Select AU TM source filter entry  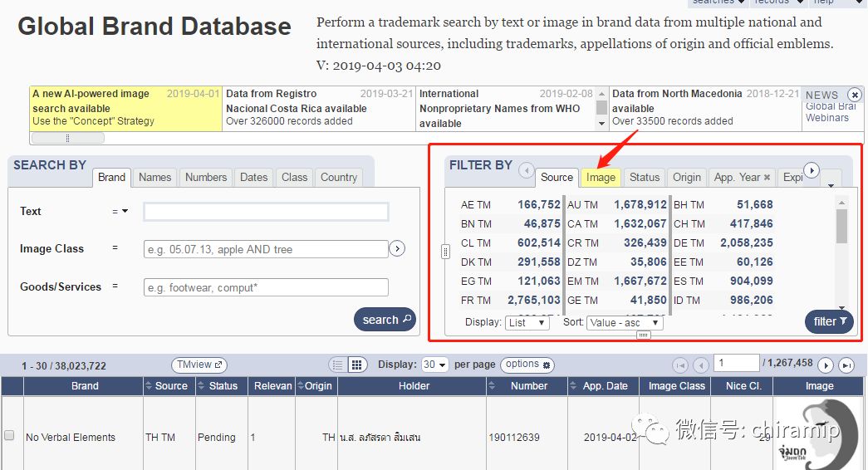[616, 205]
